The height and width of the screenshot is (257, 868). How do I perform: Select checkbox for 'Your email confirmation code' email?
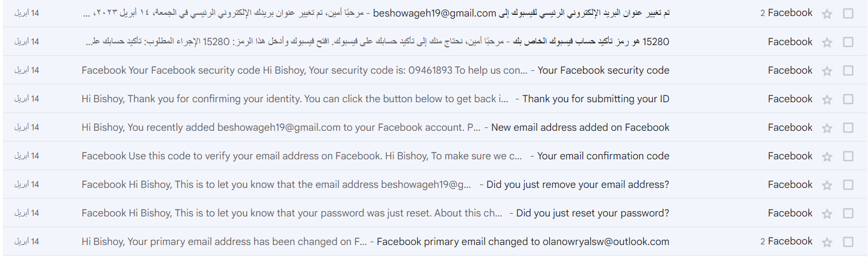(848, 156)
